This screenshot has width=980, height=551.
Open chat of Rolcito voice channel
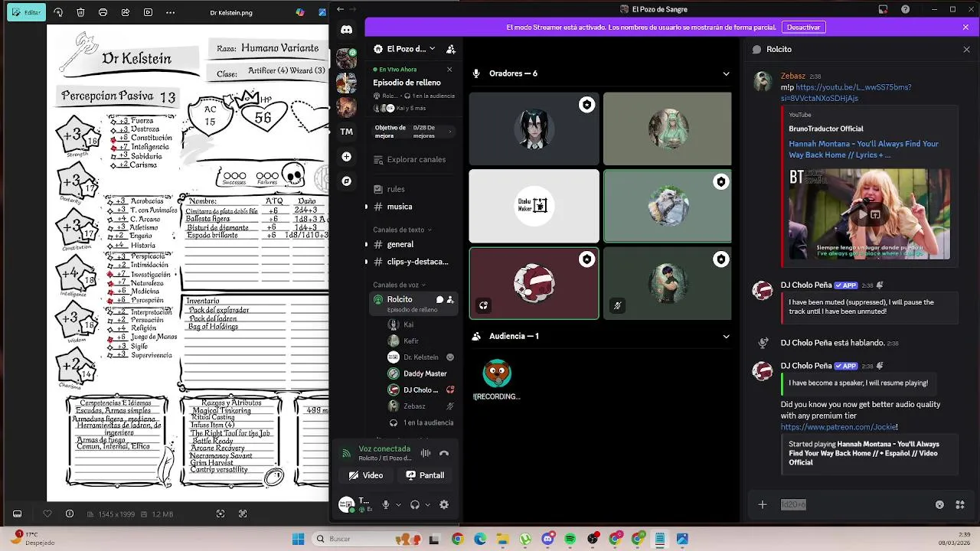click(x=439, y=300)
